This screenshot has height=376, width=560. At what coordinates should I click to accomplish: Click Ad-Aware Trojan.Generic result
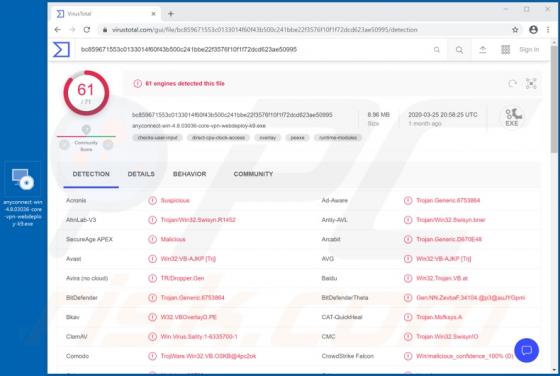pyautogui.click(x=448, y=200)
